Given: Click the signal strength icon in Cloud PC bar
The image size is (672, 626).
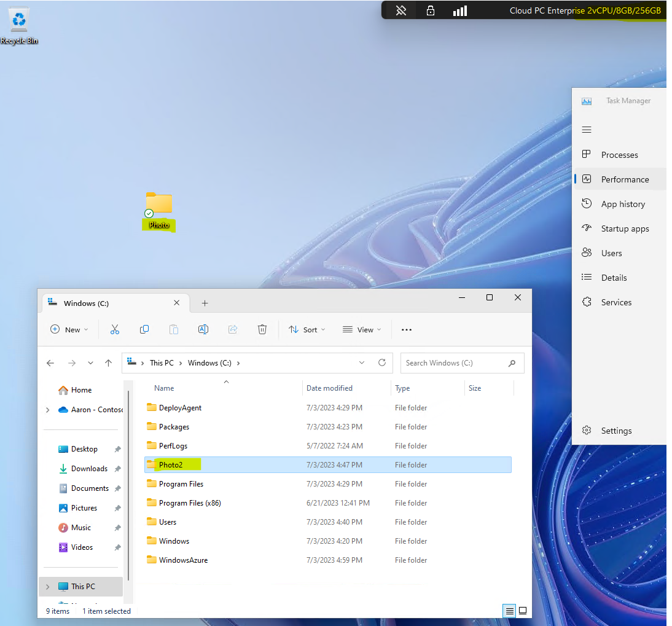Looking at the screenshot, I should (x=460, y=10).
